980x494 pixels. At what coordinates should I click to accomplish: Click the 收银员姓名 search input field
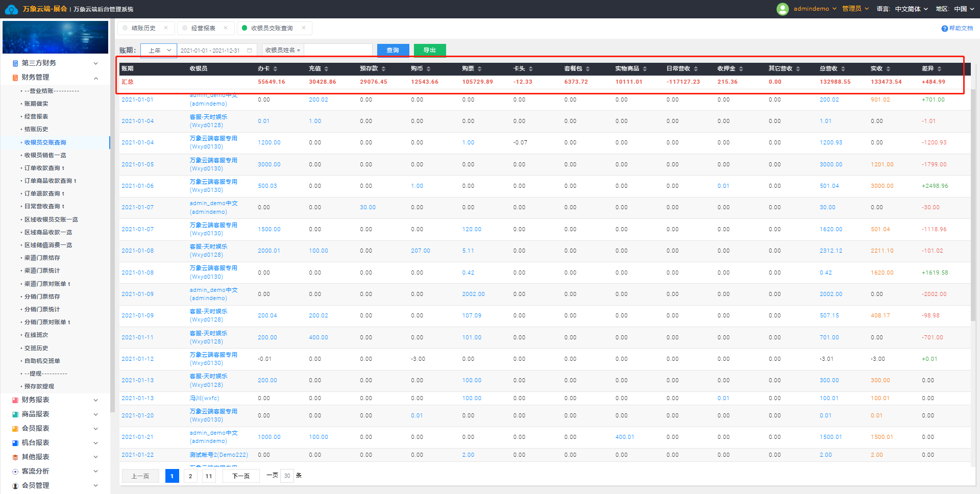338,50
